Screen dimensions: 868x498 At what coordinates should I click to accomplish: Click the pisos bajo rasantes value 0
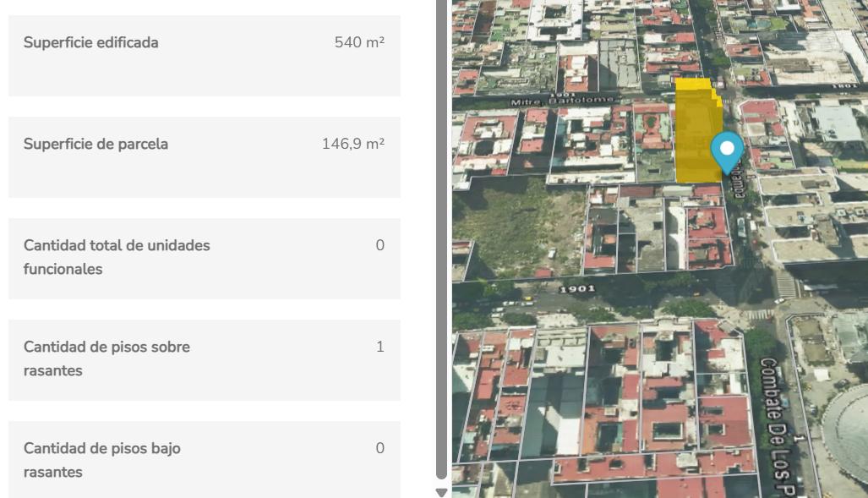pos(379,448)
